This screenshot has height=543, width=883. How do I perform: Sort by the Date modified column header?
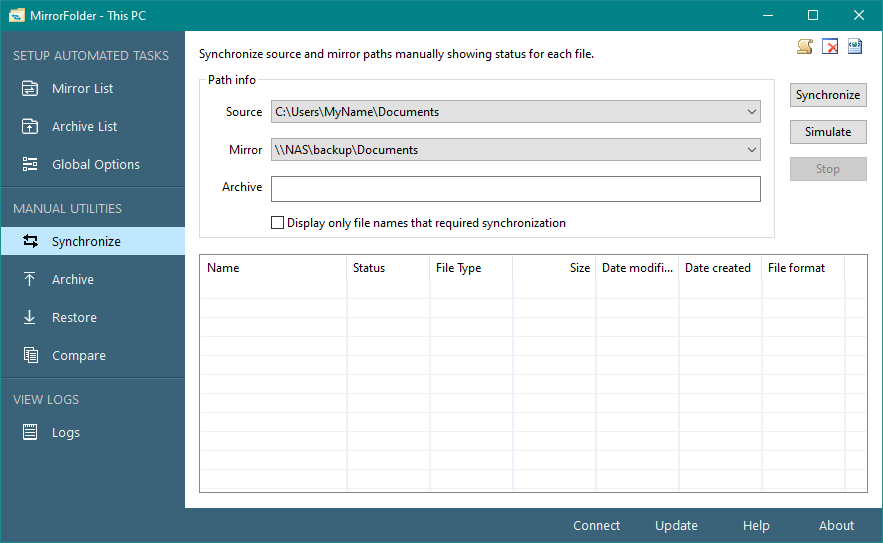(x=637, y=268)
